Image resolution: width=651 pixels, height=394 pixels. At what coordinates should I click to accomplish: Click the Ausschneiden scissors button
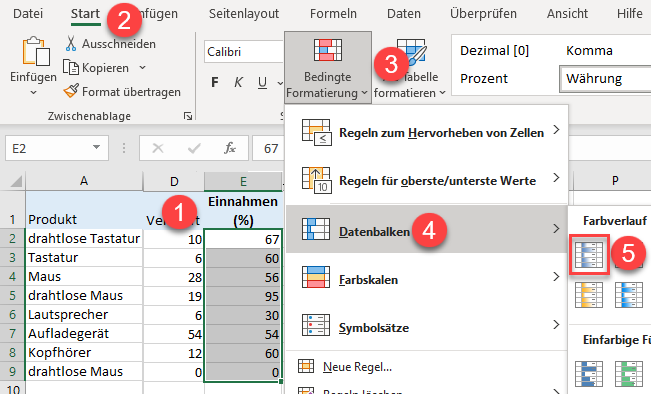point(110,44)
